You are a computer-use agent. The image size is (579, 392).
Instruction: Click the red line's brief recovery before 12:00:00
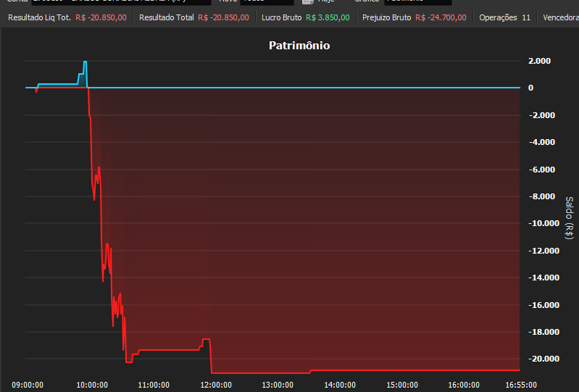(206, 339)
